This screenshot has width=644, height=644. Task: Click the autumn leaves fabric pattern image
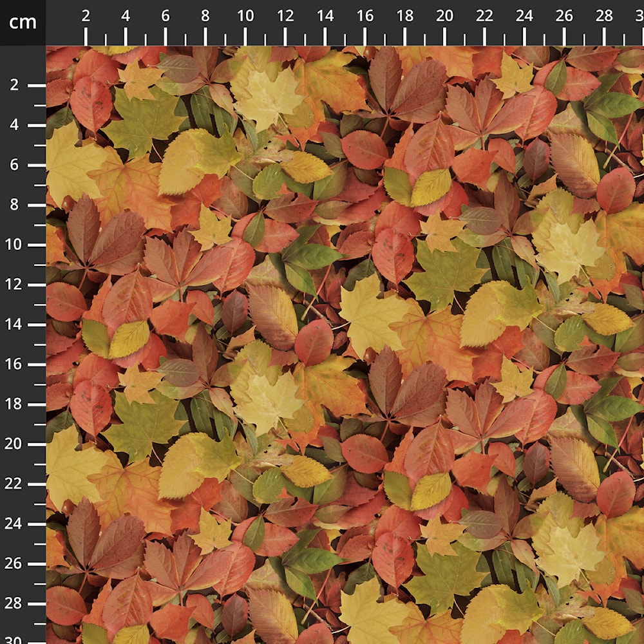coord(345,345)
